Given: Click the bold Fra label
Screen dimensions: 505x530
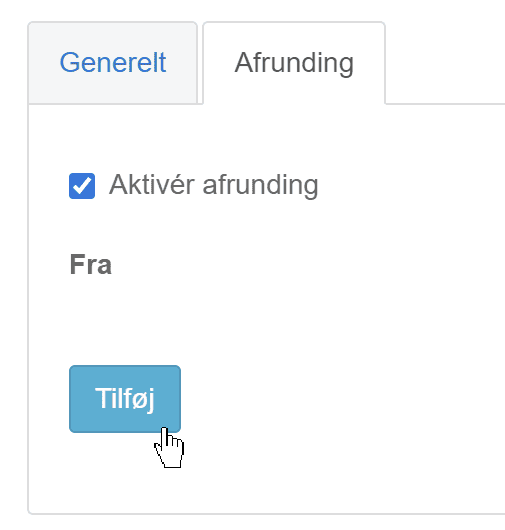Looking at the screenshot, I should coord(90,265).
